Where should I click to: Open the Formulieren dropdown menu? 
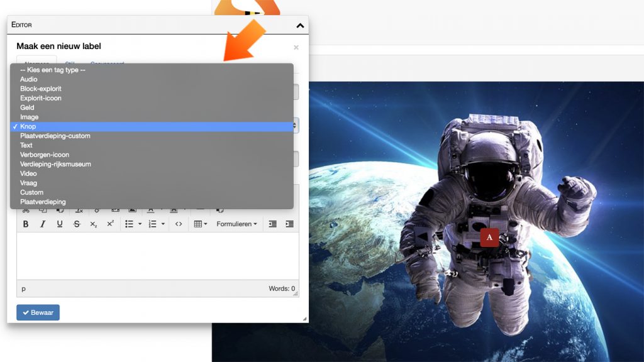coord(236,224)
